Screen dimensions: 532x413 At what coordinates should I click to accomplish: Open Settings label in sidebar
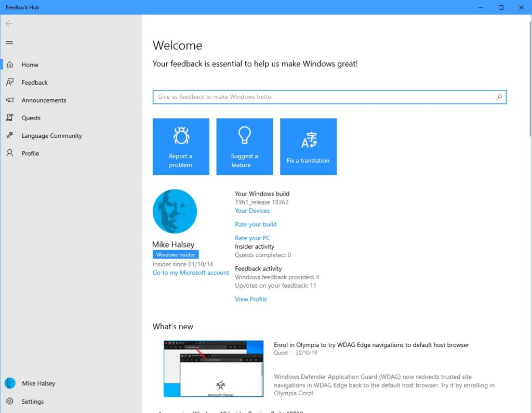(33, 402)
